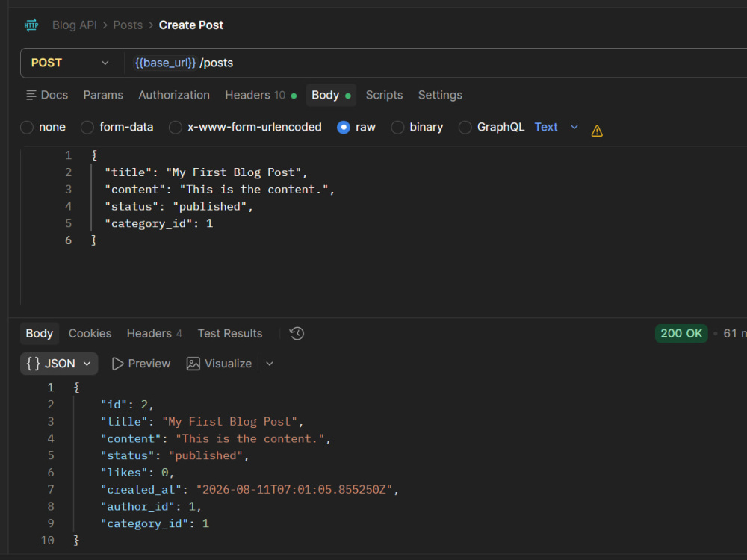Open the JSON response format dropdown

[59, 364]
